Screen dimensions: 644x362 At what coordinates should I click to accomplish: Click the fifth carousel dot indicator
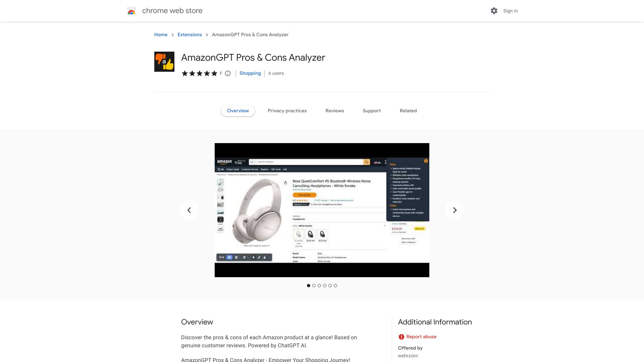(x=330, y=285)
